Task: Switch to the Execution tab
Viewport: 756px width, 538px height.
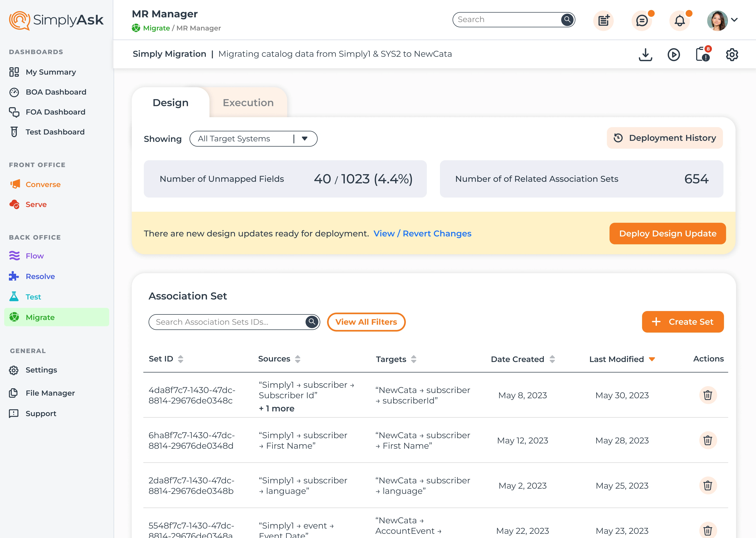Action: (x=248, y=103)
